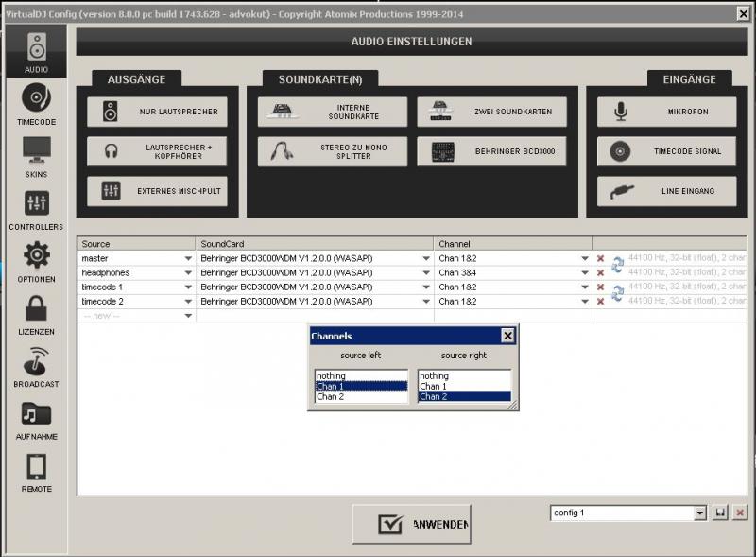Expand the channel dropdown for timecode 1
This screenshot has height=557, width=756.
pyautogui.click(x=585, y=287)
